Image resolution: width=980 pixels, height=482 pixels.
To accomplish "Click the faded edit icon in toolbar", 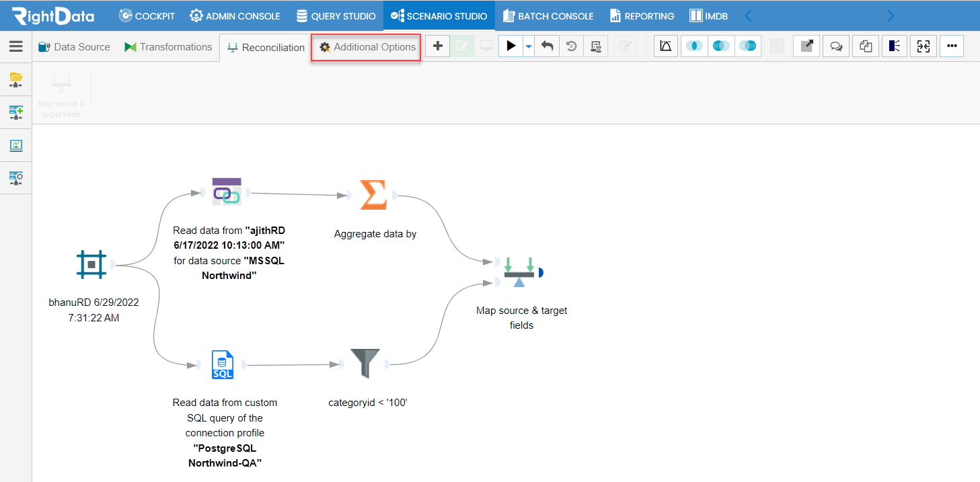I will 626,46.
